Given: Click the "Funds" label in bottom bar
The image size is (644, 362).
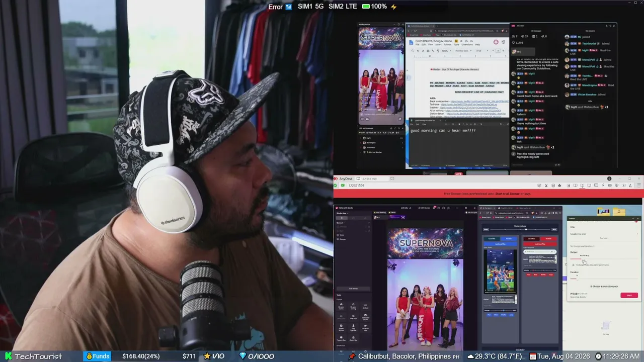Looking at the screenshot, I should [101, 356].
